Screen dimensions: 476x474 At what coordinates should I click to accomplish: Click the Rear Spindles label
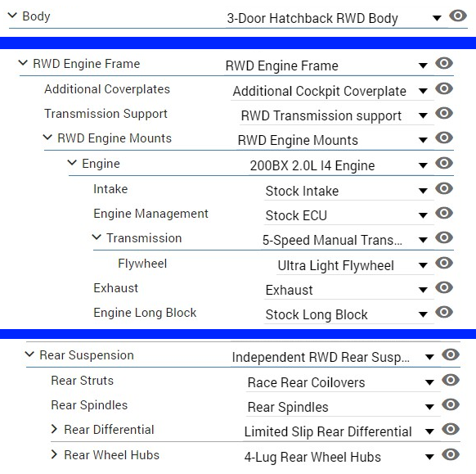(89, 405)
